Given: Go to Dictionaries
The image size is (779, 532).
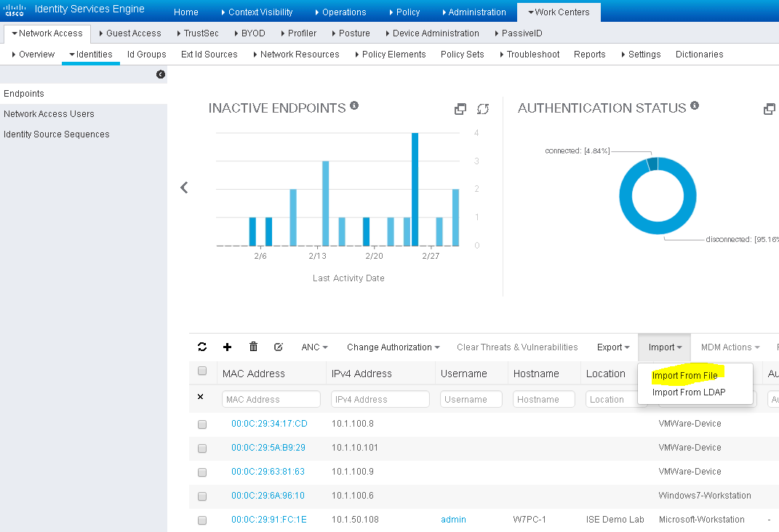Looking at the screenshot, I should [x=700, y=54].
